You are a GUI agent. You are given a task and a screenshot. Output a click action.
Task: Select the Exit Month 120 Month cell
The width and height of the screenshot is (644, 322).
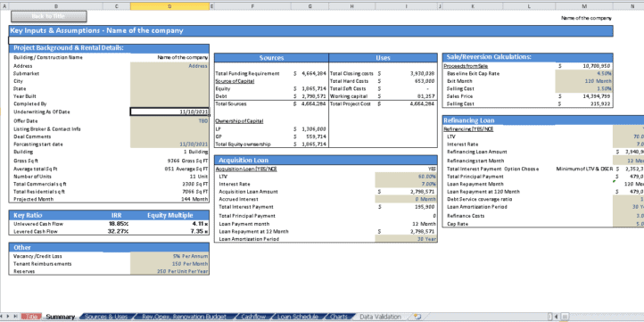tap(584, 81)
